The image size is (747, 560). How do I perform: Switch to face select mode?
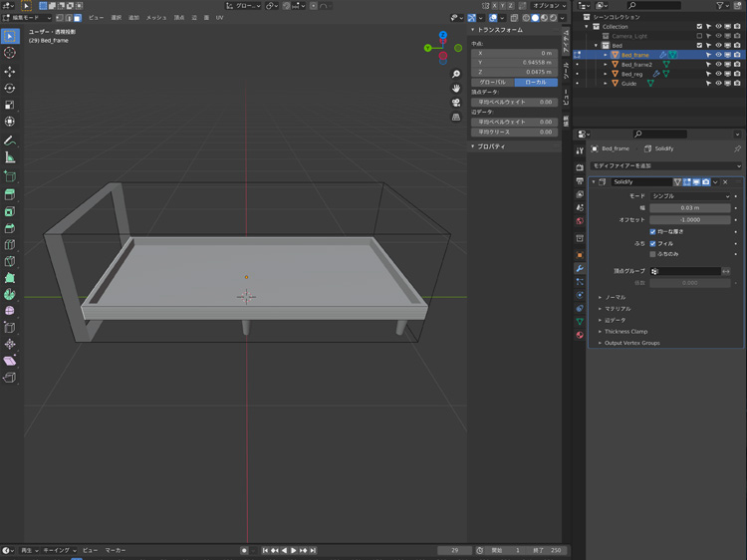tap(78, 18)
